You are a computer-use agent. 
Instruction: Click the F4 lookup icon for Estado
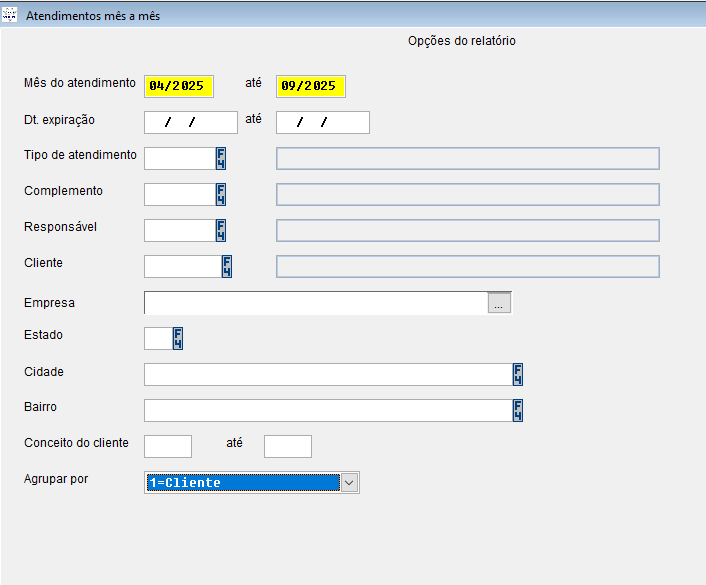point(178,338)
